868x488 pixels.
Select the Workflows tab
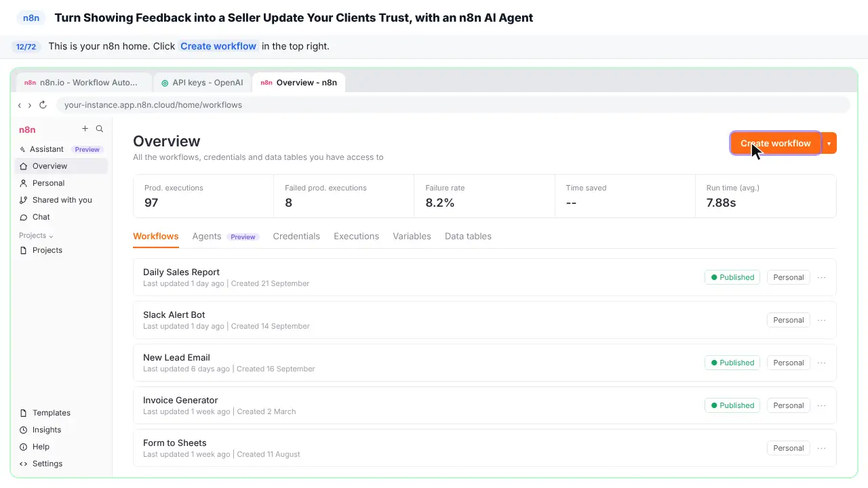click(x=156, y=237)
